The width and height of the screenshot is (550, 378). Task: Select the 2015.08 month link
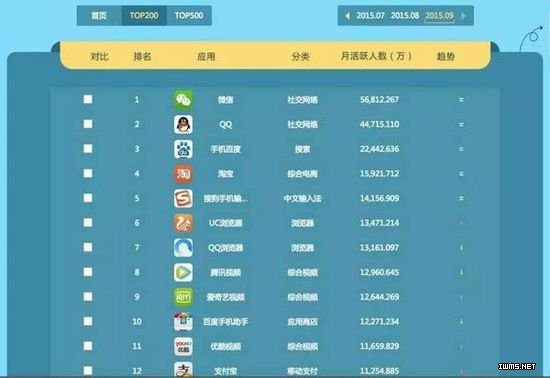(x=405, y=15)
